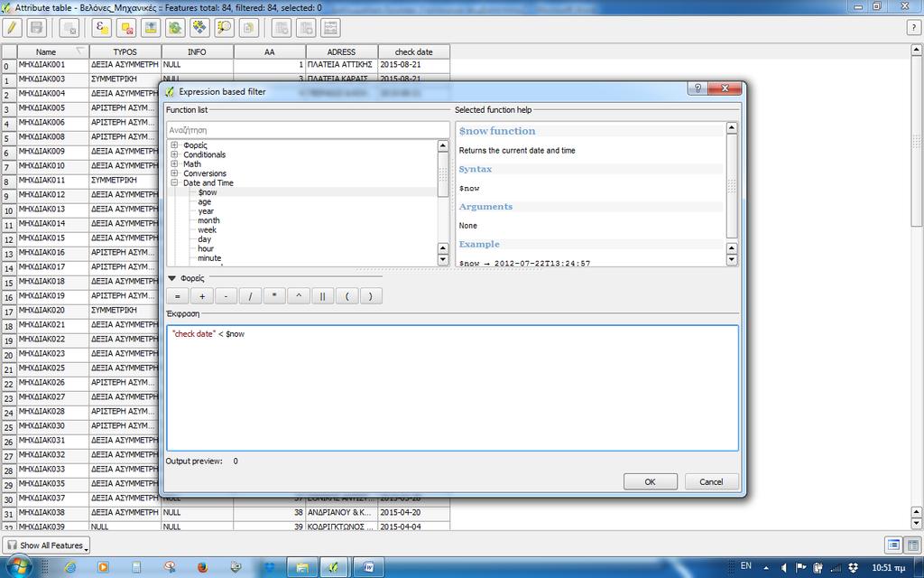Image resolution: width=924 pixels, height=578 pixels.
Task: Click function search field Αναζήτηση
Action: [x=308, y=130]
